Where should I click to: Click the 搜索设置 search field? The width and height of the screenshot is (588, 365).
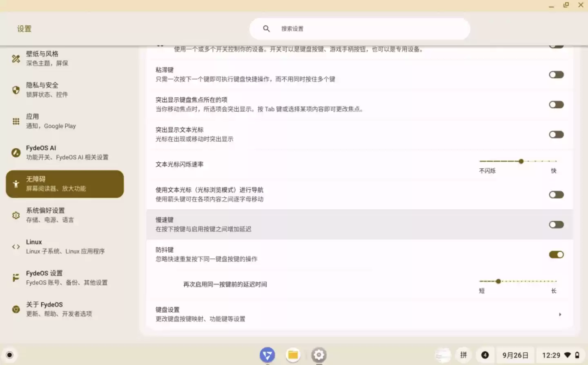coord(359,29)
